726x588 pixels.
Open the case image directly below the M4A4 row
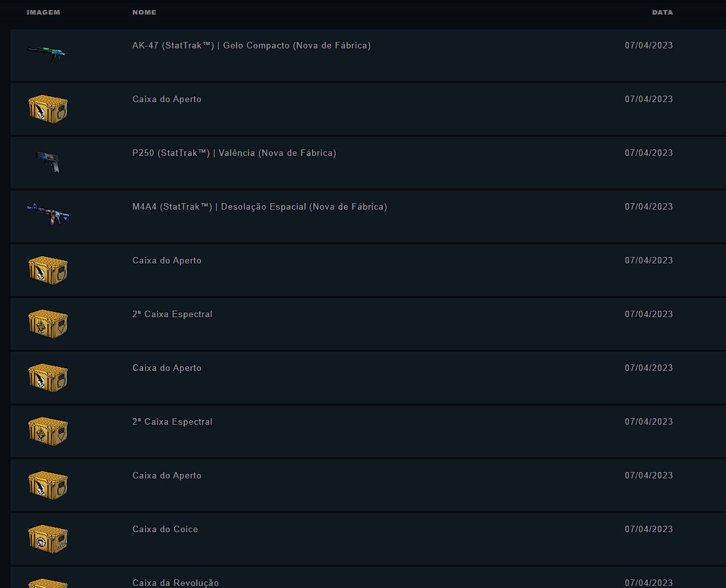coord(48,270)
